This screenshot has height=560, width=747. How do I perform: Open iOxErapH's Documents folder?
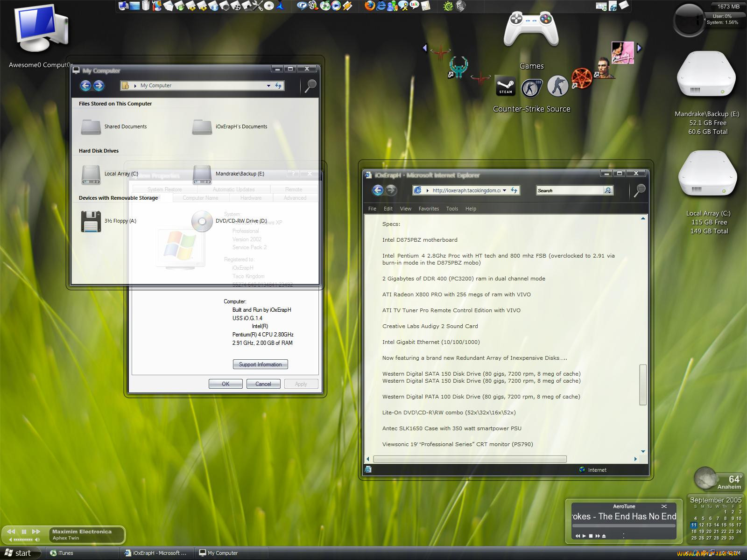pos(230,126)
